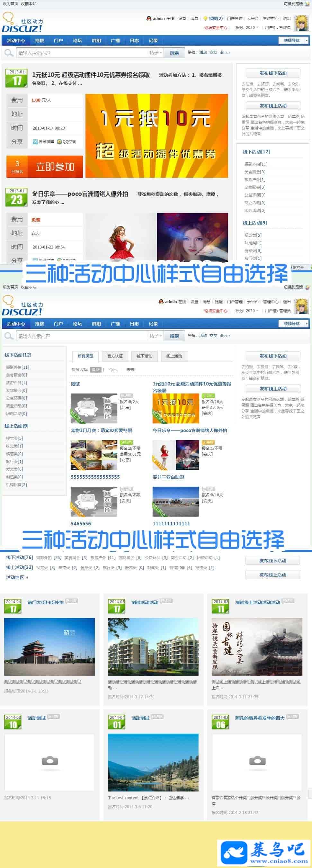Filter by 旅游户外 [11]
The image size is (312, 868).
pos(103,558)
